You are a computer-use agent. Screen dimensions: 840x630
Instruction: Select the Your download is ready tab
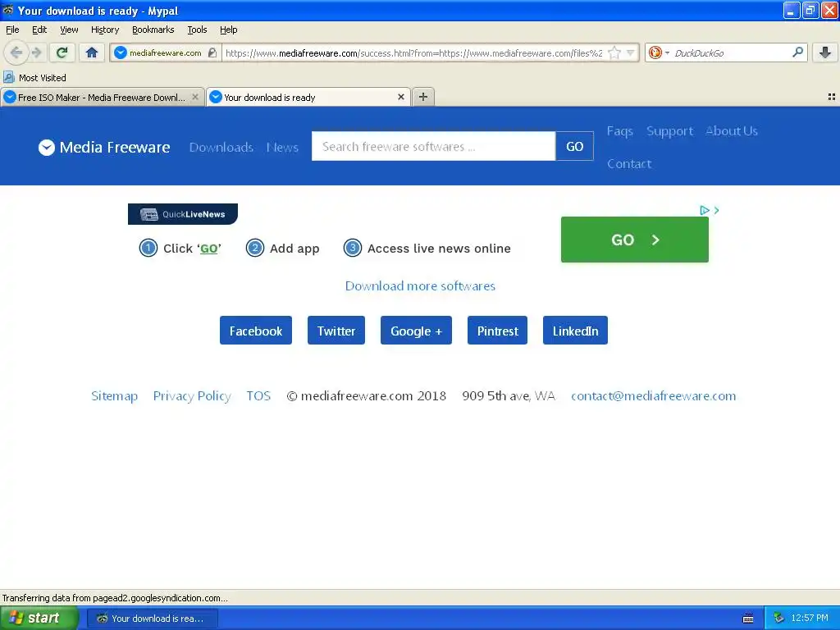pos(308,97)
